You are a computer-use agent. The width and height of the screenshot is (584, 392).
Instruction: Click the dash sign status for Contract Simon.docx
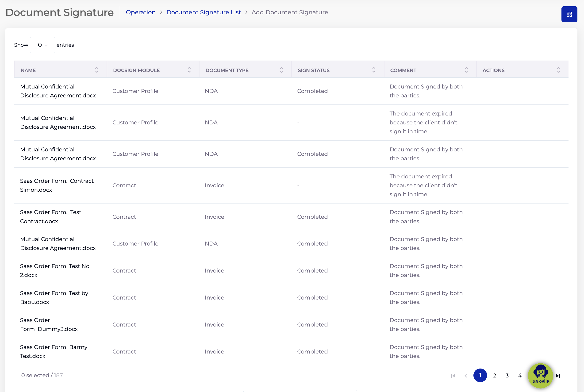(298, 185)
